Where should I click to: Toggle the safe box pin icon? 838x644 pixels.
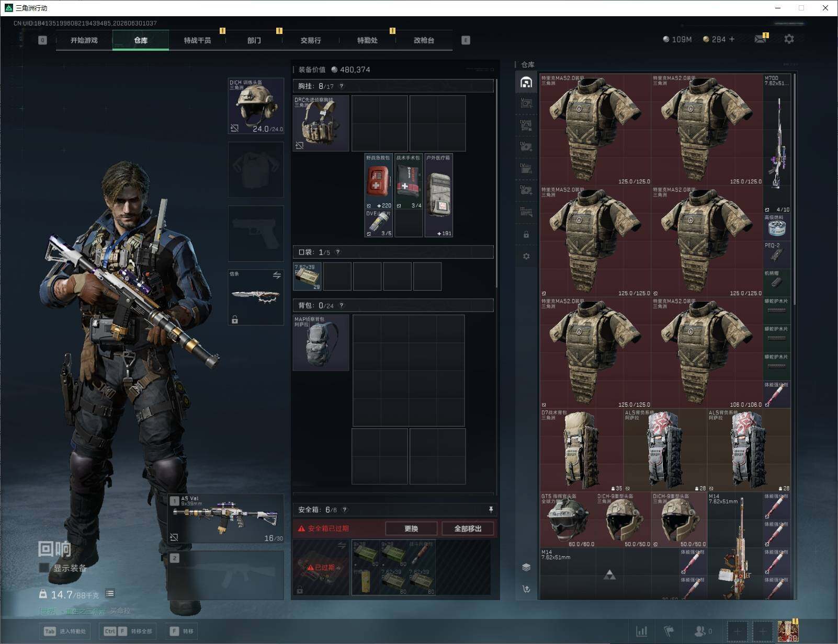point(491,510)
